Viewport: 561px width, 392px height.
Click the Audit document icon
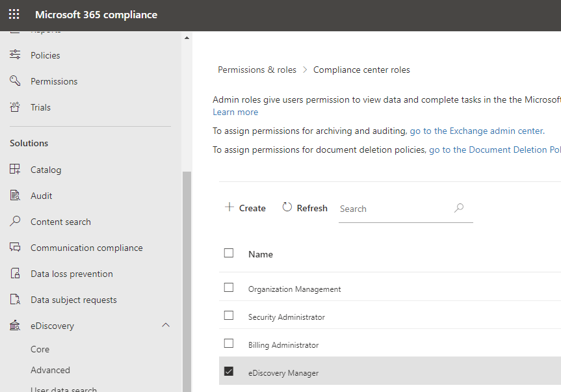15,195
